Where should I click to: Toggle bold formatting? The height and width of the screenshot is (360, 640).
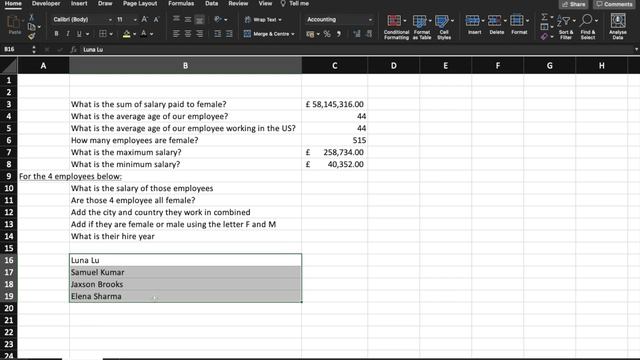(x=56, y=34)
